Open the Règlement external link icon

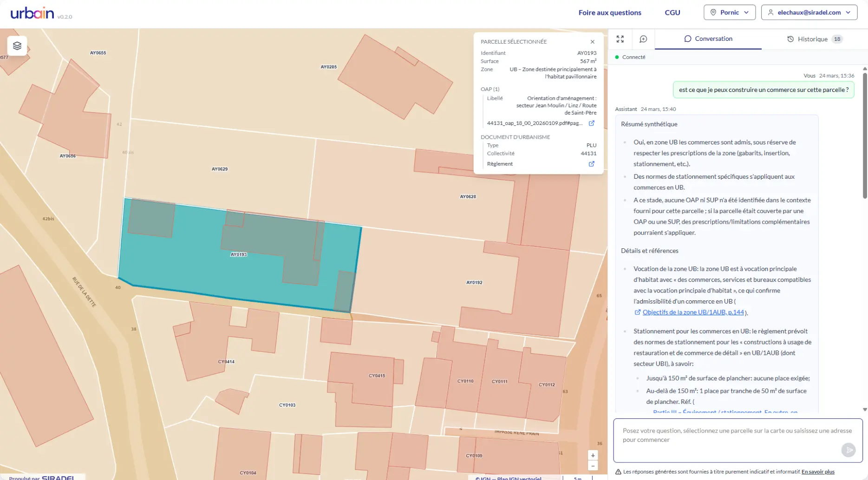point(591,164)
